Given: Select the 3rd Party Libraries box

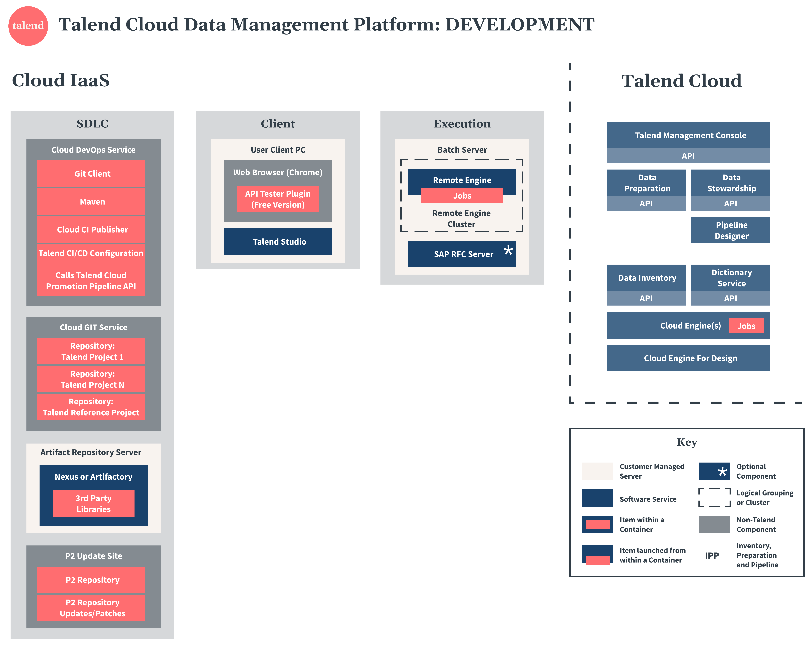Looking at the screenshot, I should (x=93, y=503).
